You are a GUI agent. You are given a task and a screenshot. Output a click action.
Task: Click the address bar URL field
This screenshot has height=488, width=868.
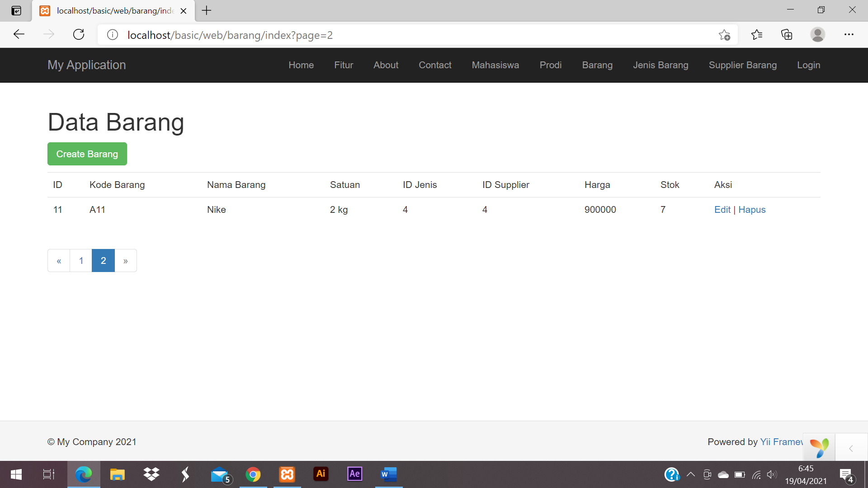[x=407, y=35]
